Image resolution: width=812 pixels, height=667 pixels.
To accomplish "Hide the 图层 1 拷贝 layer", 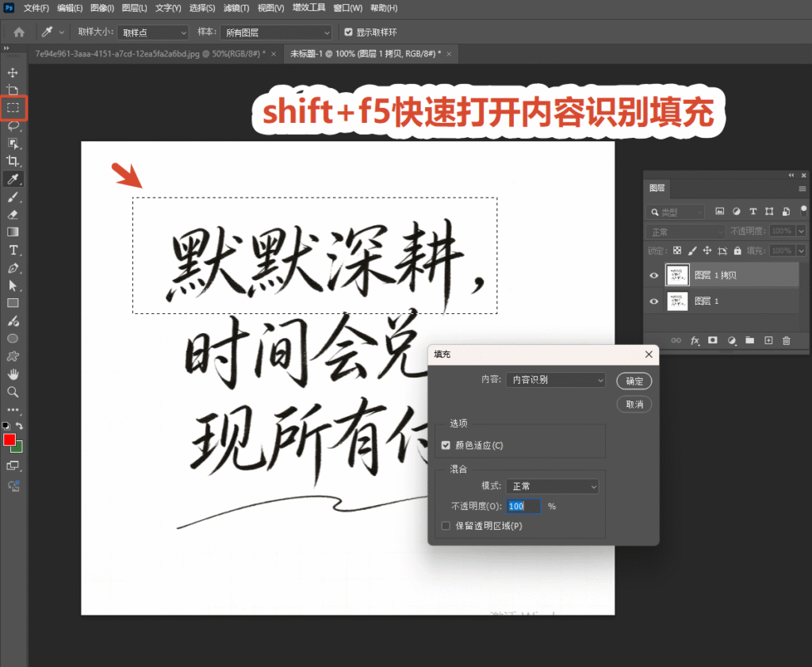I will click(x=654, y=275).
